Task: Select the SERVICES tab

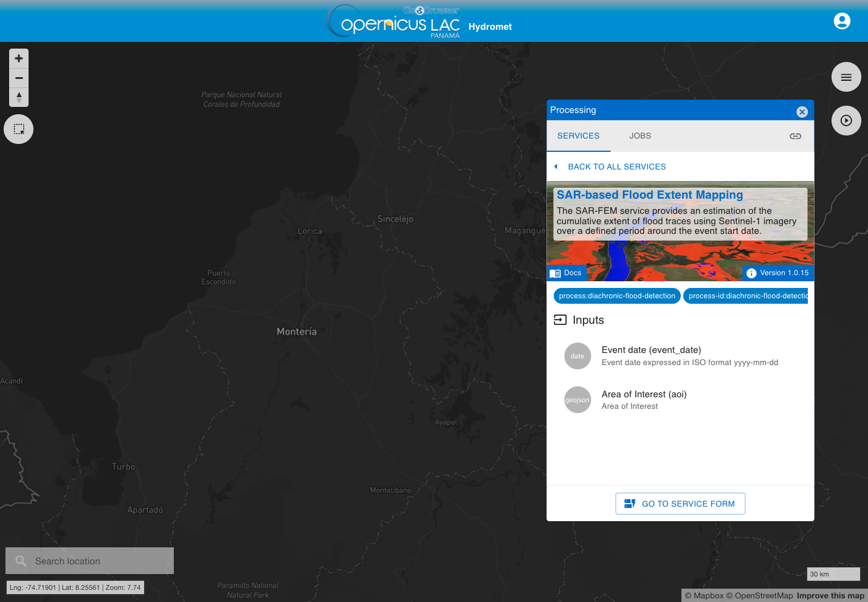Action: click(x=578, y=136)
